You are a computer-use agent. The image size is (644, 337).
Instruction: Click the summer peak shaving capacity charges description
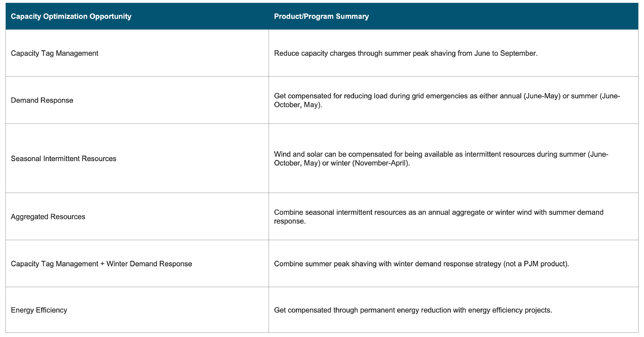click(405, 53)
